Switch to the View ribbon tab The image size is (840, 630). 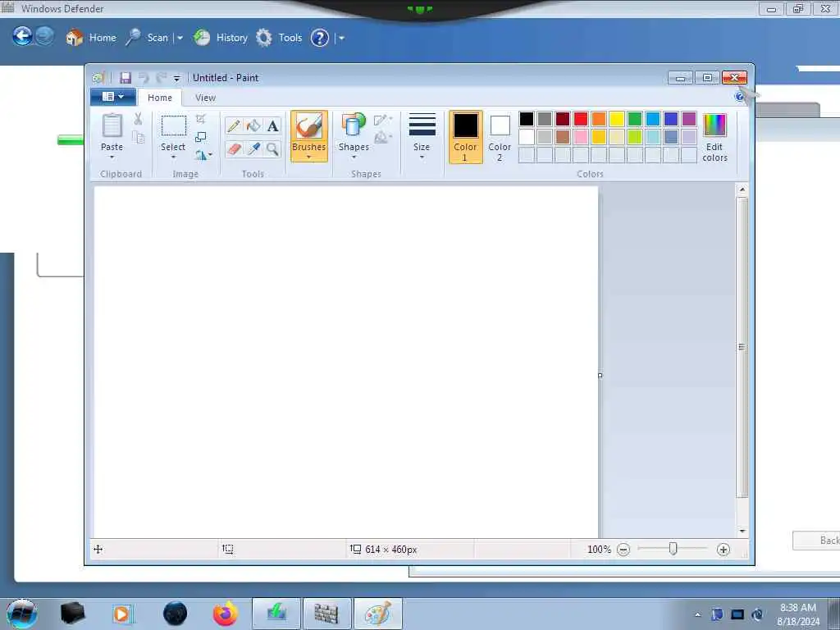point(205,98)
